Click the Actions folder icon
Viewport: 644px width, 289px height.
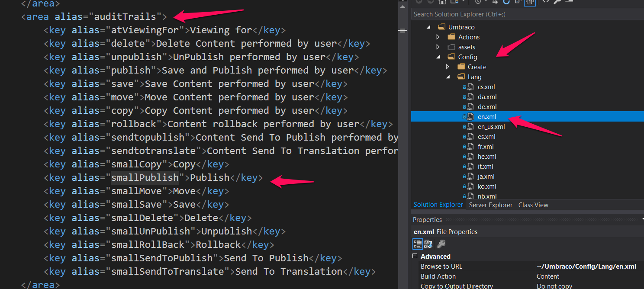[451, 37]
